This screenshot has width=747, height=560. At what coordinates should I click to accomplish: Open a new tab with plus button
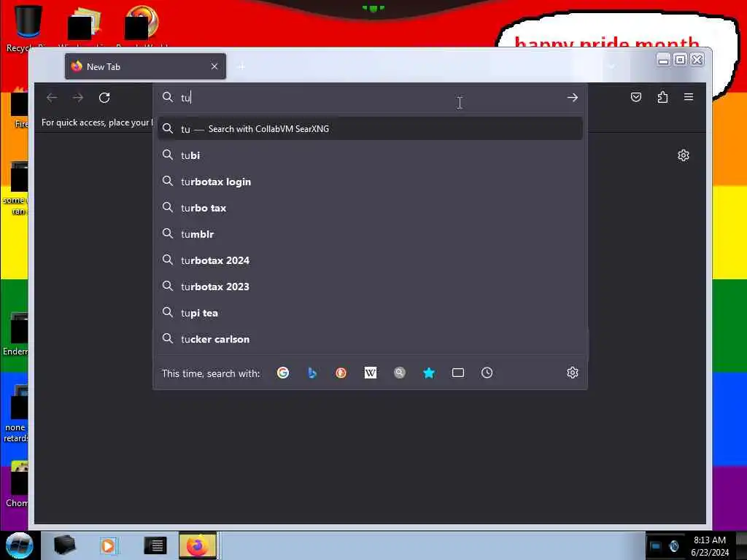(241, 66)
